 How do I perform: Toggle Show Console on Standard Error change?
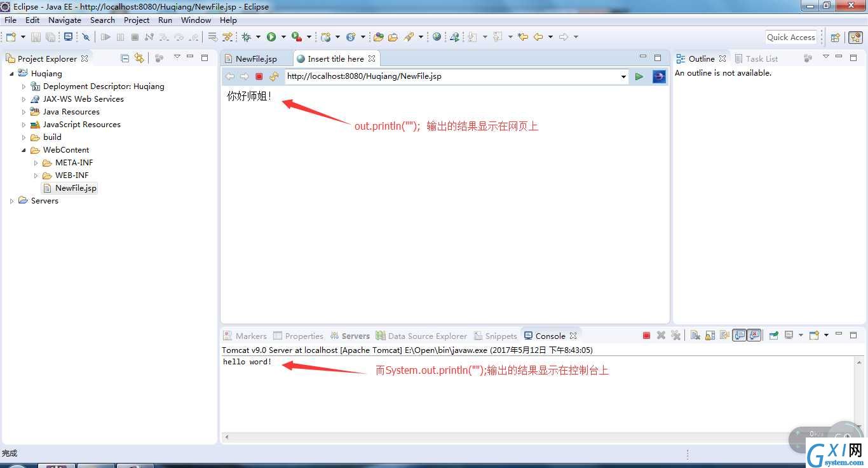754,335
